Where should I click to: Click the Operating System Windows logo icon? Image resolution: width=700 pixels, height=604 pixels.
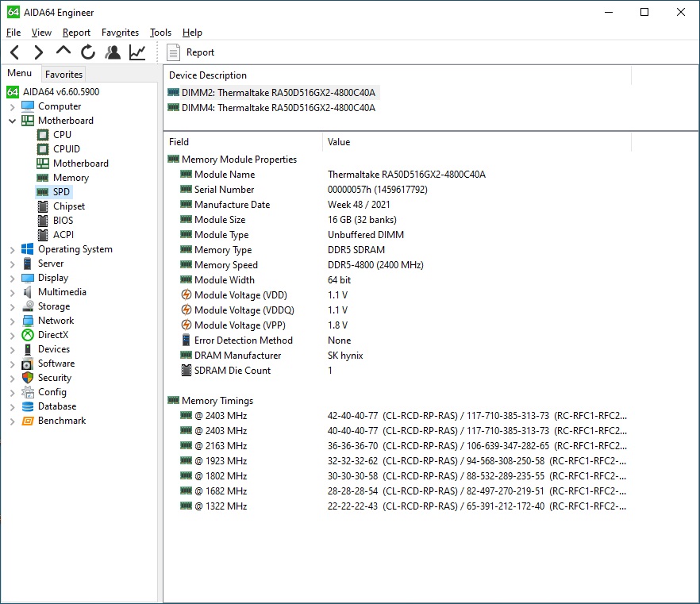(28, 249)
